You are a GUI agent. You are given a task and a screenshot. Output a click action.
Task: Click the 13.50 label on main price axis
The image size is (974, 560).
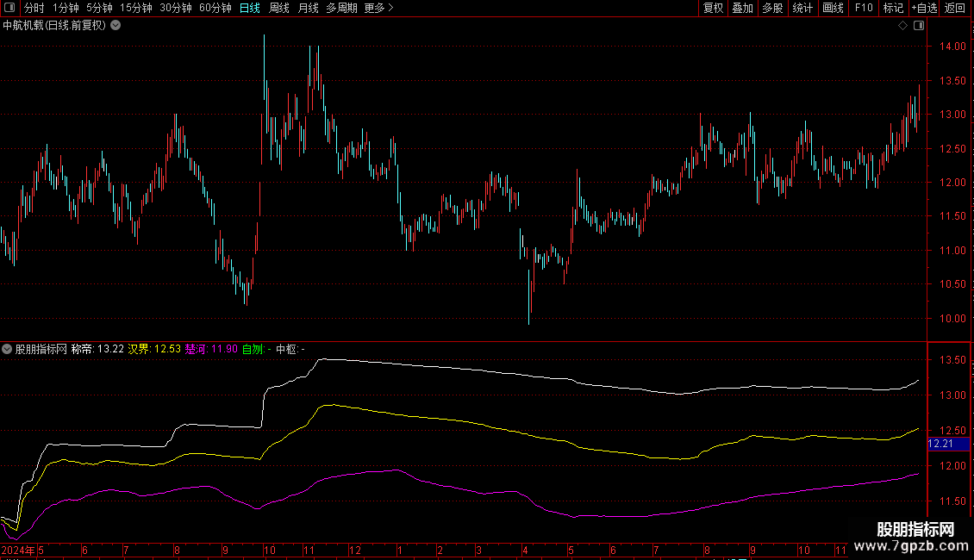952,81
